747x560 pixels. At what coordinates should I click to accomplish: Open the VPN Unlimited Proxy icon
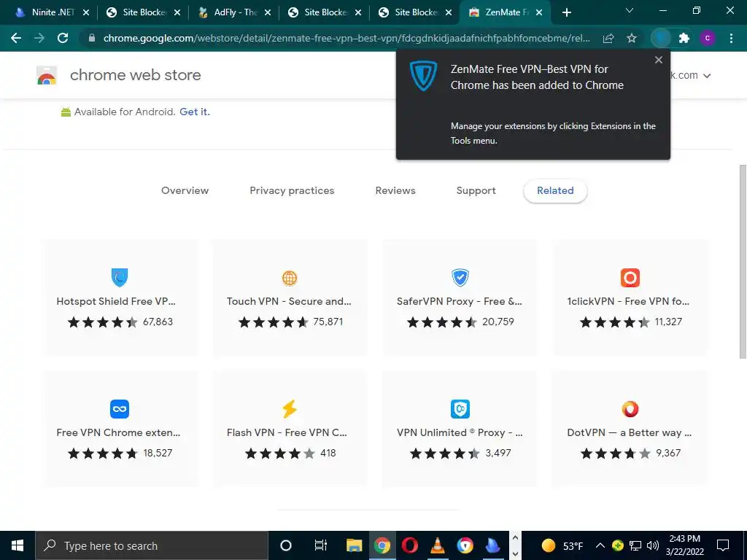click(x=460, y=409)
